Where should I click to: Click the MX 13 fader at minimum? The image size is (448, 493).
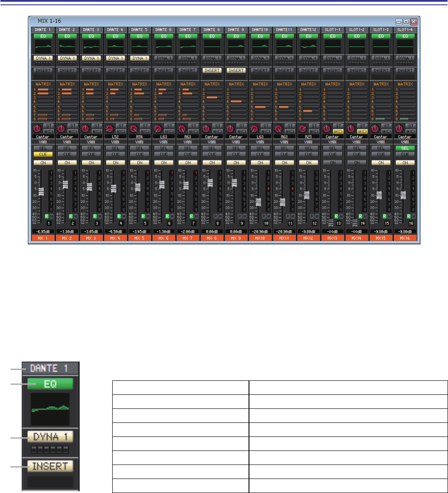(x=331, y=223)
